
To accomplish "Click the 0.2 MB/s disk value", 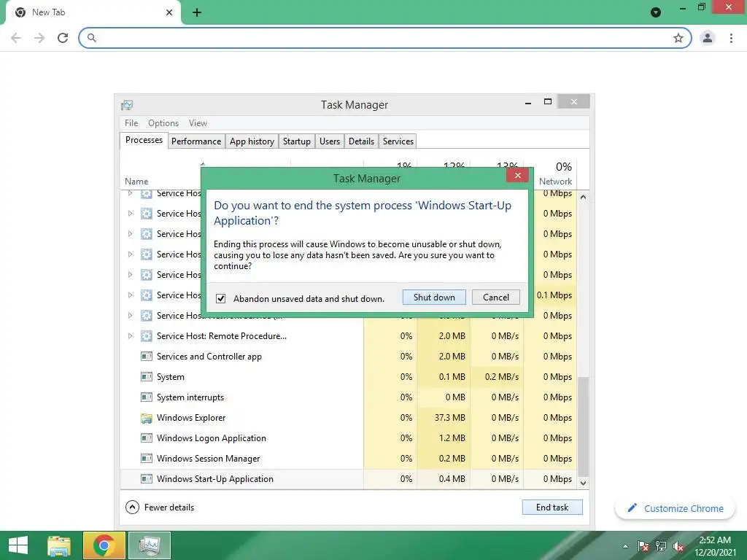I will (502, 377).
